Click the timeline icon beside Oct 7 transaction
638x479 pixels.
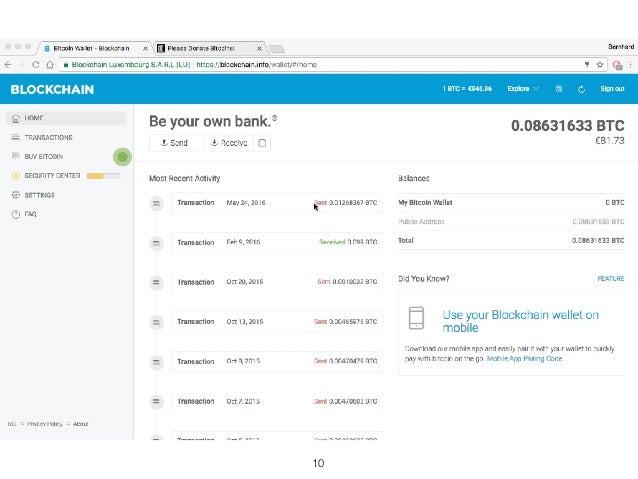click(x=156, y=402)
